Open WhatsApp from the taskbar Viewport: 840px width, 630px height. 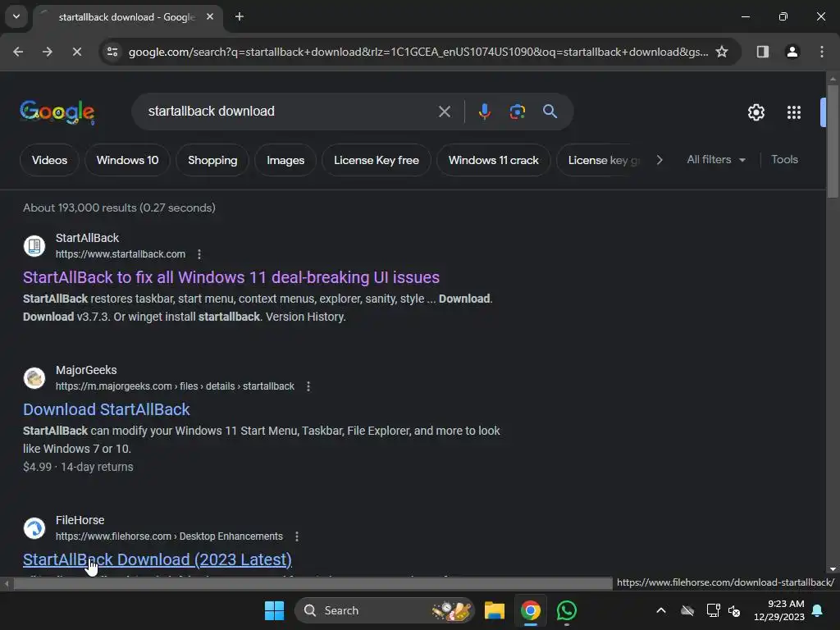click(x=566, y=610)
